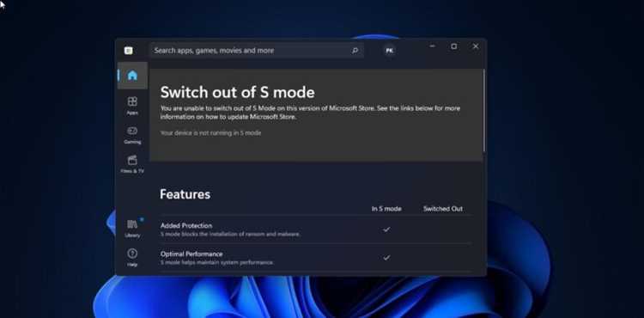Click the Features heading
The width and height of the screenshot is (644, 318).
click(185, 194)
